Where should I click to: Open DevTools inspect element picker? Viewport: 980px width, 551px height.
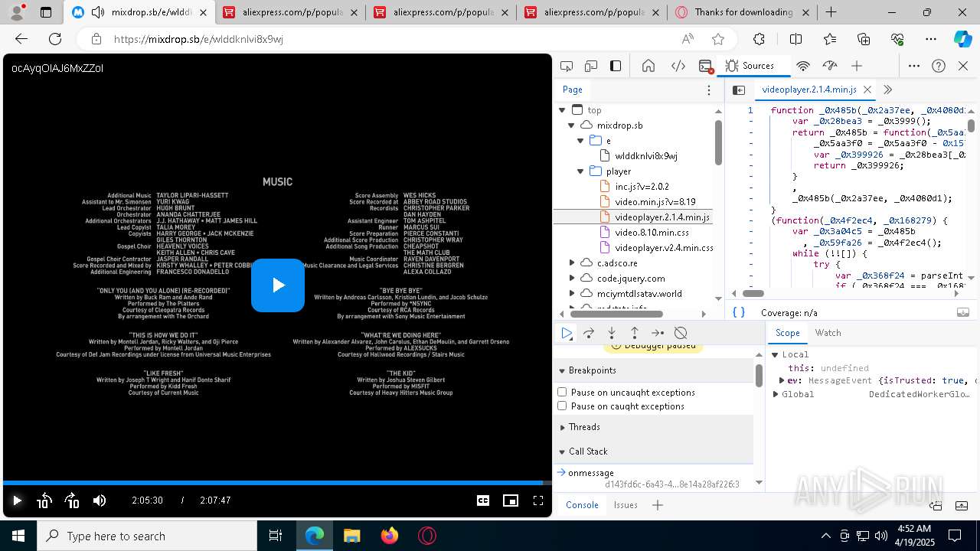point(567,67)
